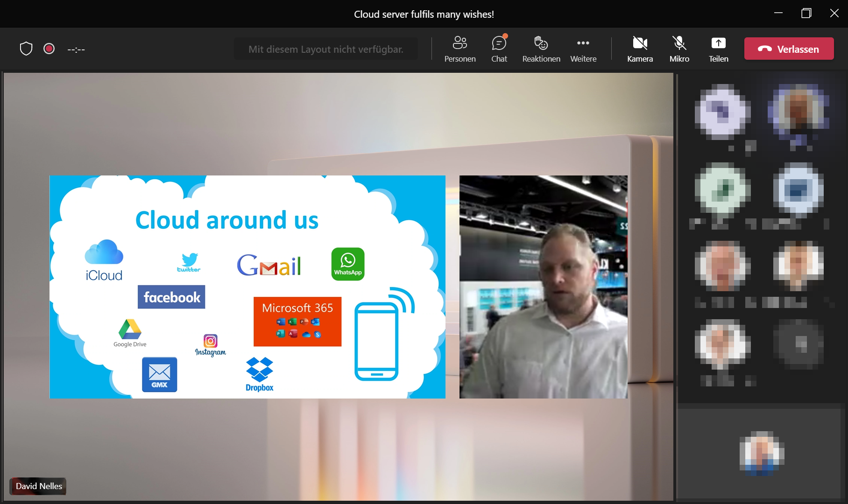The image size is (848, 504).
Task: Open the Reaktionen reactions menu
Action: click(x=541, y=49)
